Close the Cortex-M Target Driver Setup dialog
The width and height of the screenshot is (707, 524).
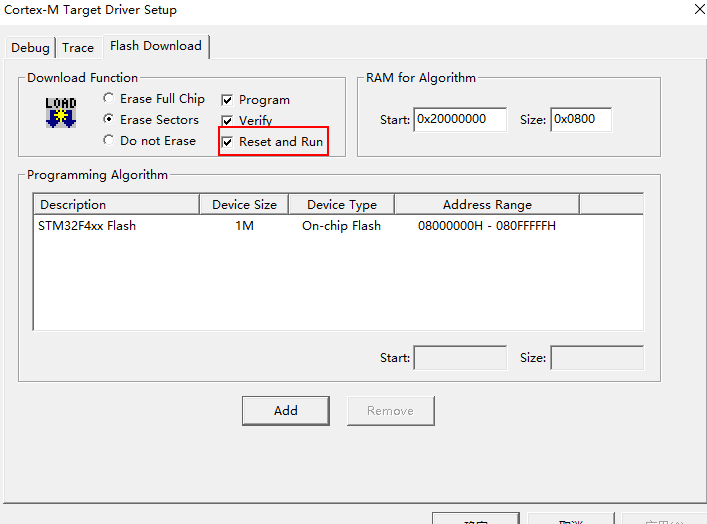pyautogui.click(x=700, y=9)
